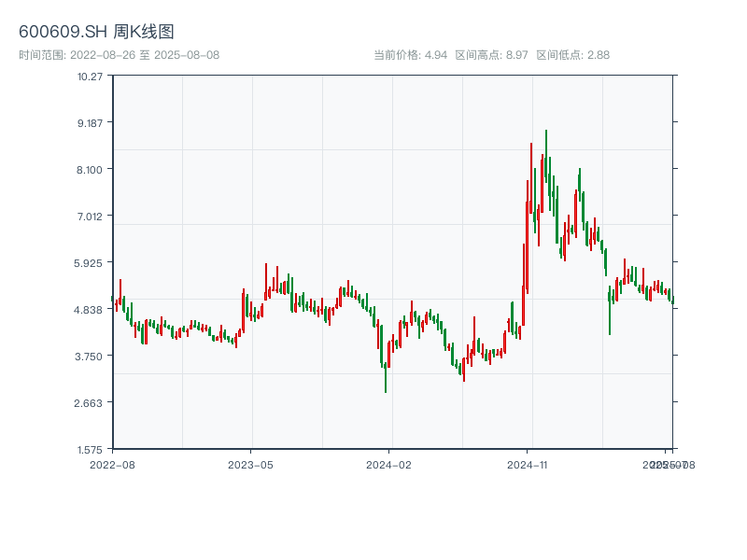Image resolution: width=747 pixels, height=560 pixels.
Task: Click the x-axis label 2023-05
Action: 250,465
